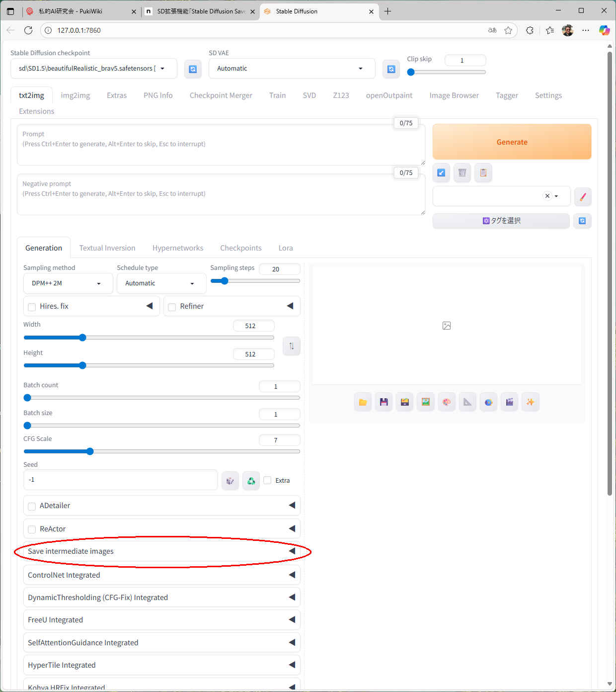Check the Extra seed checkbox

267,480
